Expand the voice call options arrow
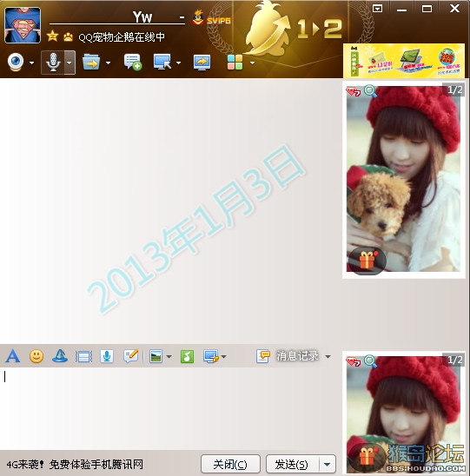The width and height of the screenshot is (470, 476). pyautogui.click(x=70, y=63)
